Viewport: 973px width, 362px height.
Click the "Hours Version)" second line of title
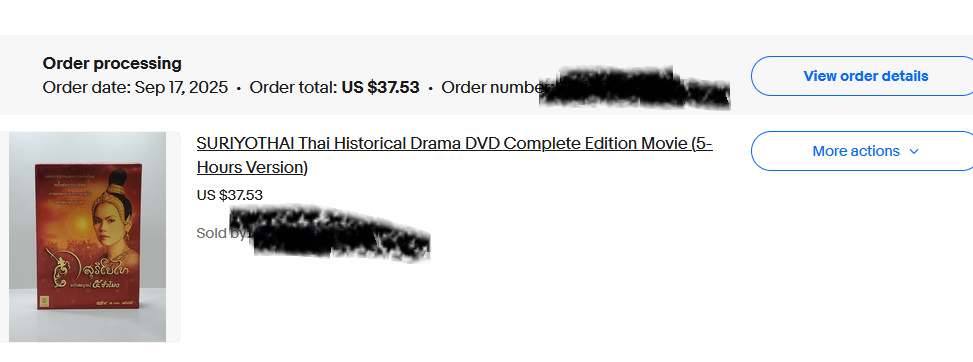click(252, 168)
